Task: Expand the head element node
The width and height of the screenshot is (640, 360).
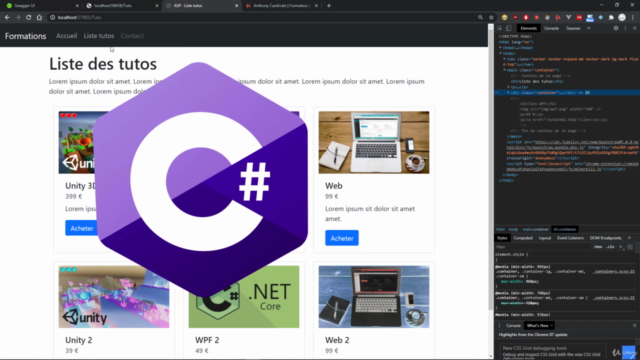Action: 500,48
